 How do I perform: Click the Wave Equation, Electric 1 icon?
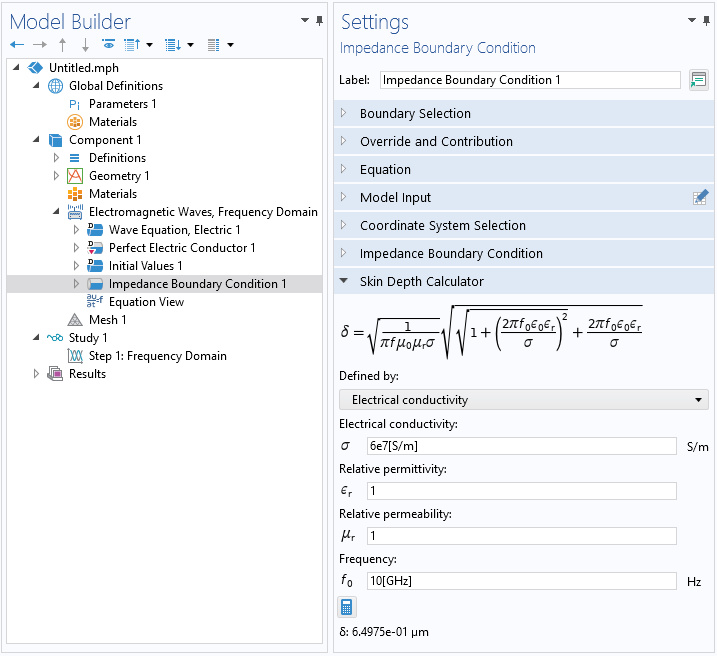point(95,230)
